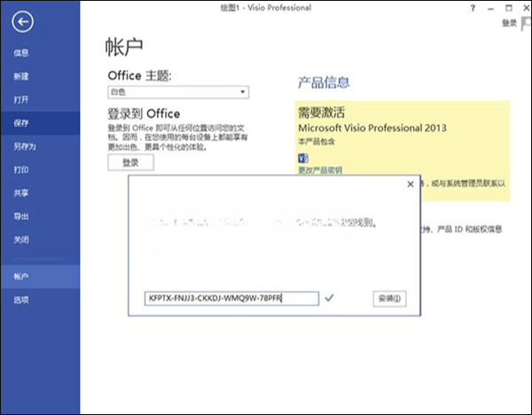Select 新建 in the sidebar
The width and height of the screenshot is (532, 415).
(21, 76)
